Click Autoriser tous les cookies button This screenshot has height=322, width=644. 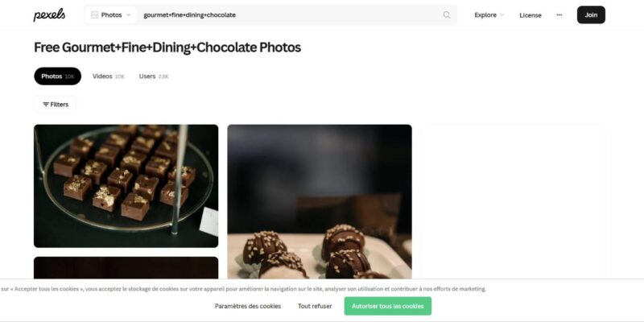click(x=387, y=306)
